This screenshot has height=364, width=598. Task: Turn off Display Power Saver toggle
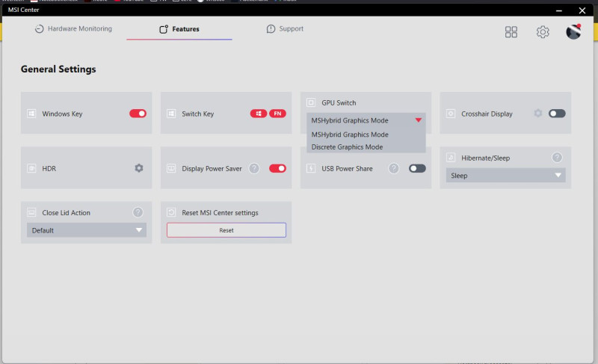277,168
